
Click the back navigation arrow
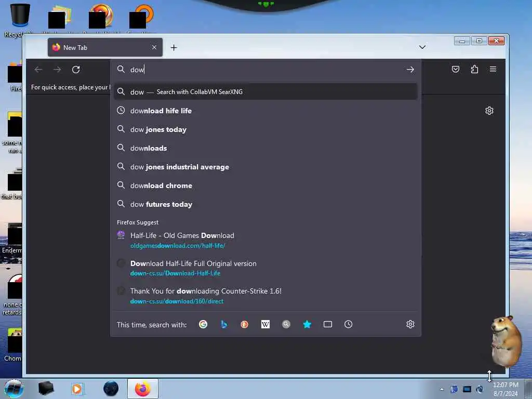click(x=38, y=70)
